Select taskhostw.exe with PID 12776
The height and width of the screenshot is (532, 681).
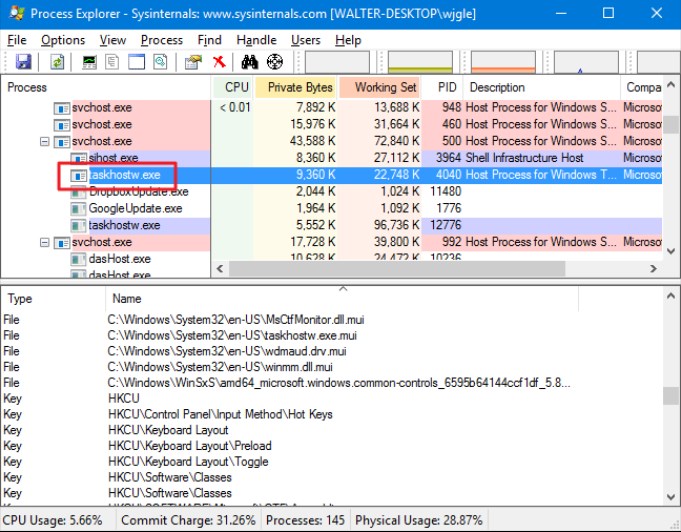pyautogui.click(x=124, y=225)
